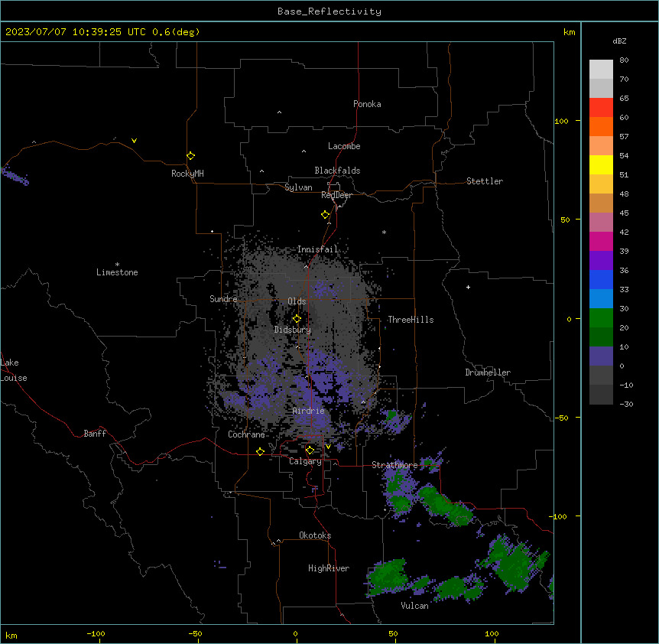The width and height of the screenshot is (659, 644).
Task: Click the yellow diamond marker between Olds and Didsbury
Action: click(x=297, y=319)
